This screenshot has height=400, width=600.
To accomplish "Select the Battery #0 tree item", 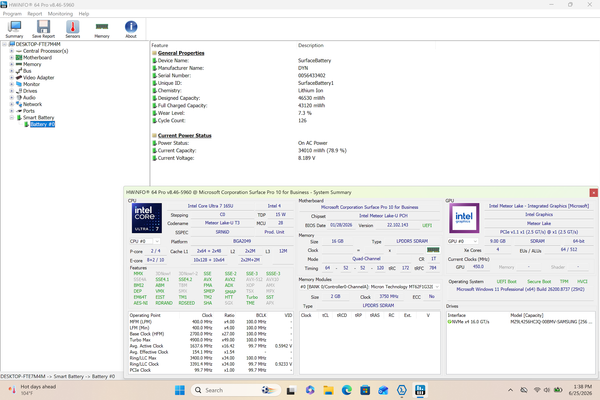I will tap(42, 124).
